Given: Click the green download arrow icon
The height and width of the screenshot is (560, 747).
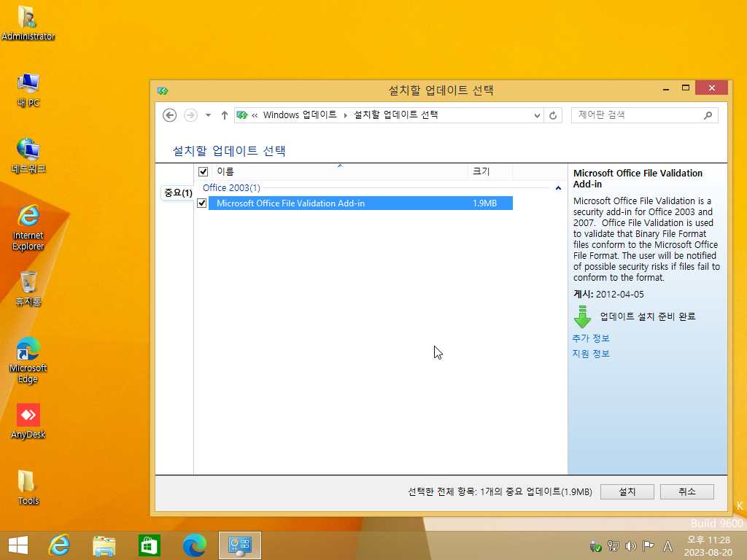Looking at the screenshot, I should 582,316.
